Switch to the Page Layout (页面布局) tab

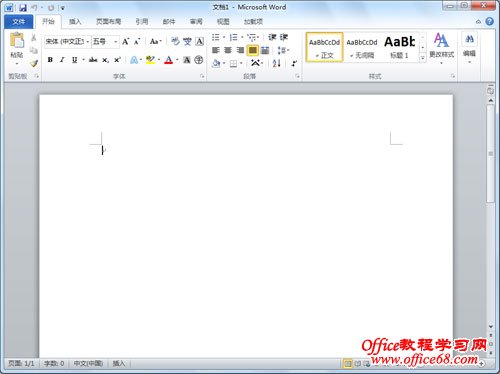click(108, 22)
